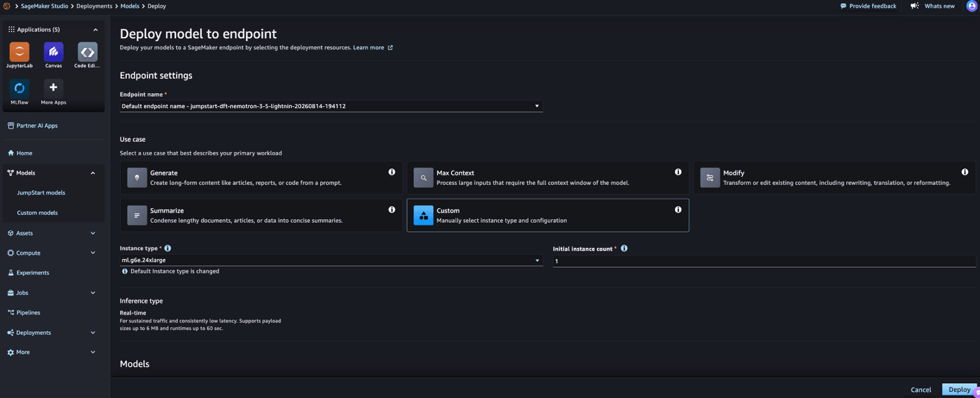
Task: Collapse the Models sidebar section
Action: 93,173
